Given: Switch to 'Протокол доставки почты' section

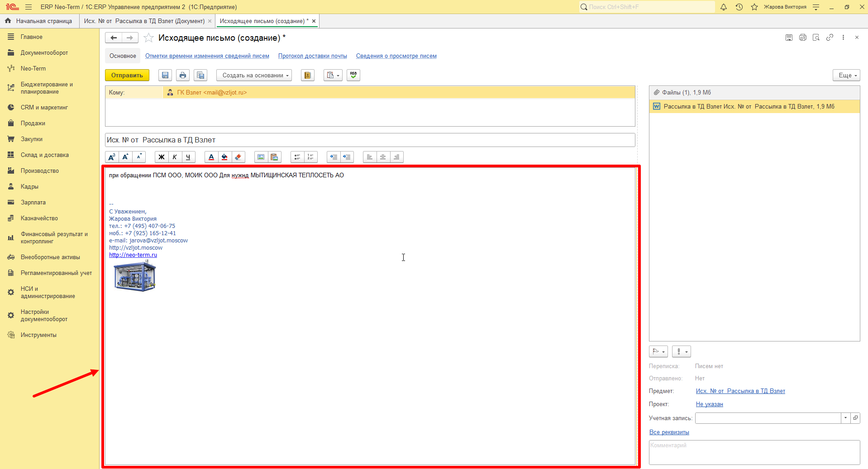Looking at the screenshot, I should [x=313, y=56].
